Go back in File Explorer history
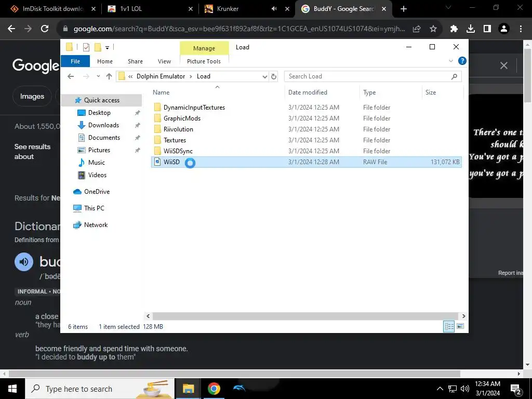 (71, 76)
